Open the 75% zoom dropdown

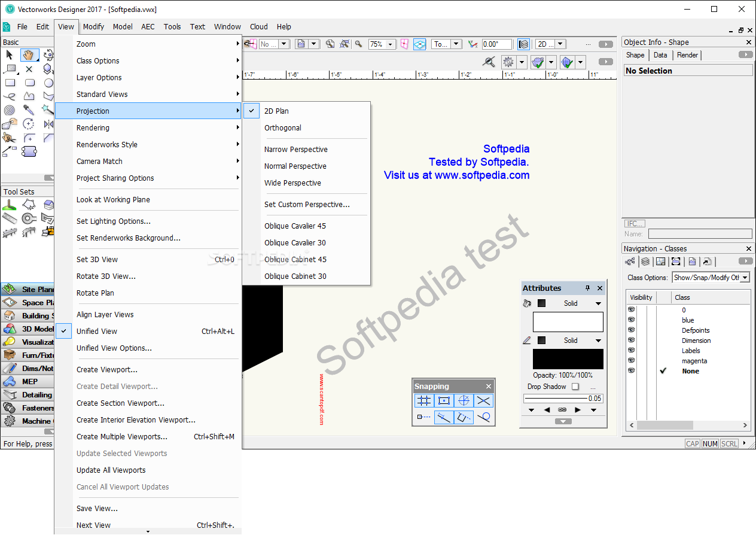[390, 44]
